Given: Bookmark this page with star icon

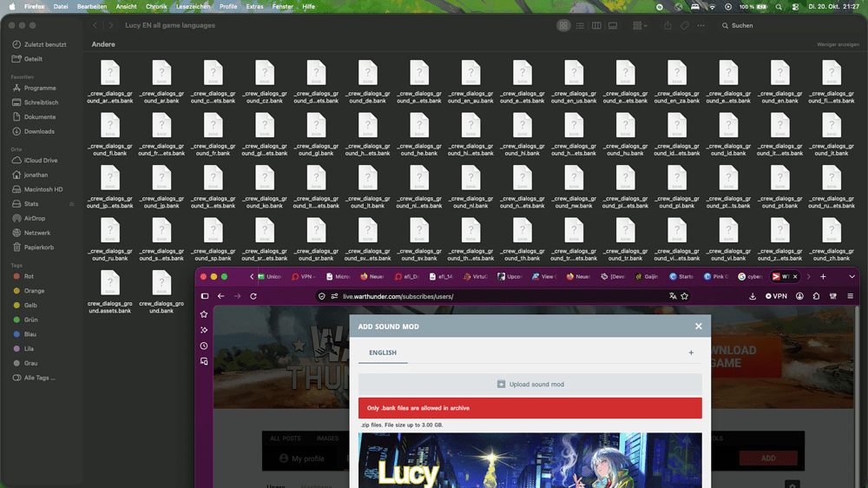Looking at the screenshot, I should pyautogui.click(x=685, y=296).
